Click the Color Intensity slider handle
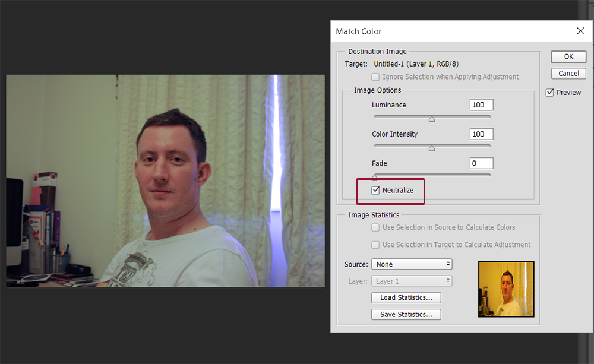This screenshot has width=594, height=364. point(432,148)
